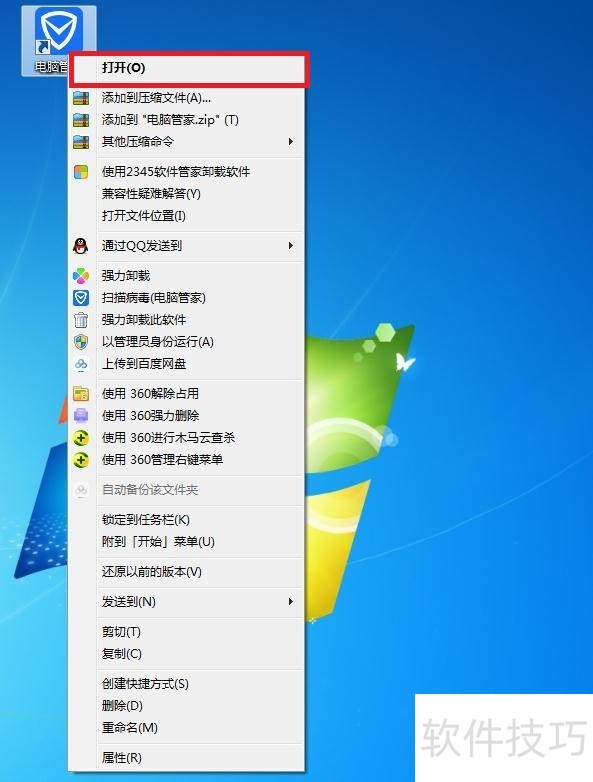This screenshot has width=593, height=782.
Task: Choose 添加到 "电脑管家.zip" (T) entry
Action: click(x=187, y=120)
